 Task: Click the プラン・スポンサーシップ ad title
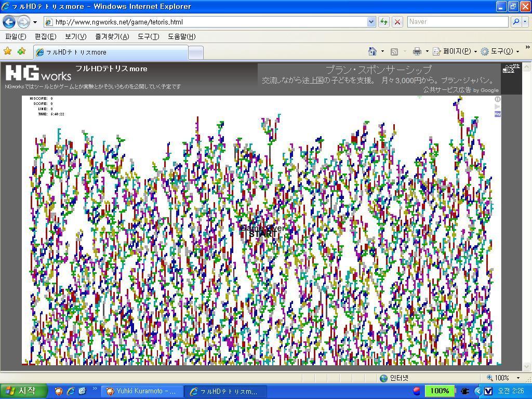(x=379, y=70)
